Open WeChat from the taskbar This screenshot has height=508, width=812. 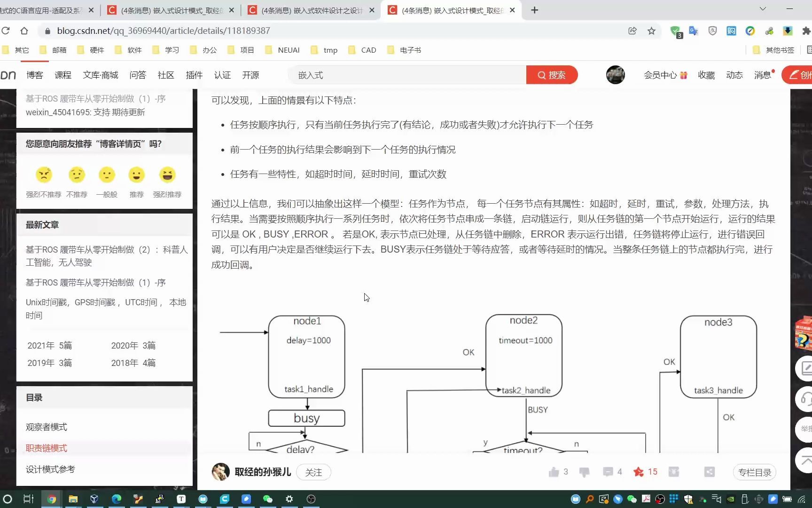click(x=268, y=499)
